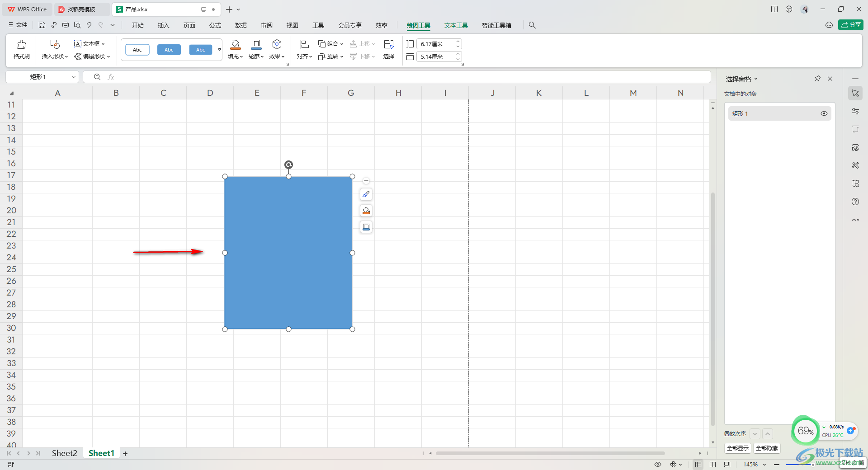
Task: Open the 填充 fill dropdown
Action: pos(235,56)
